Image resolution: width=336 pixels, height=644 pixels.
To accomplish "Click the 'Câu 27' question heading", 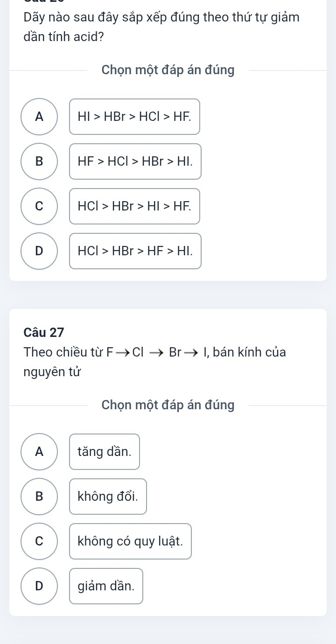I will click(44, 333).
